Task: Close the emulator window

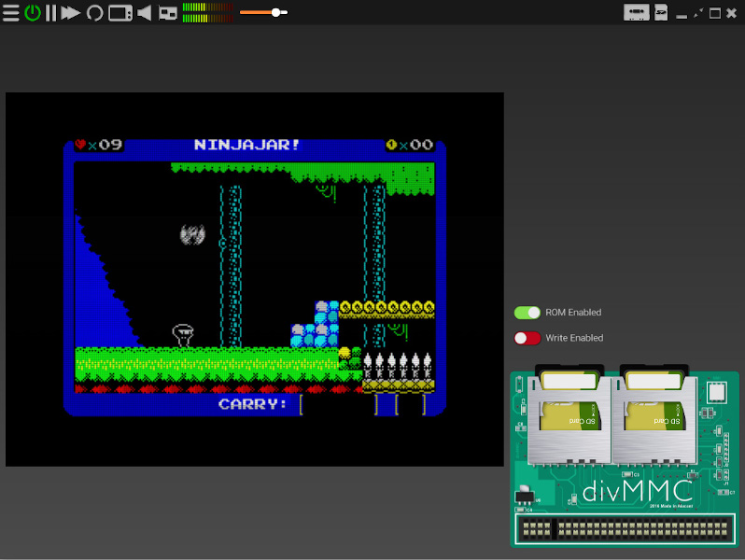Action: pos(732,13)
